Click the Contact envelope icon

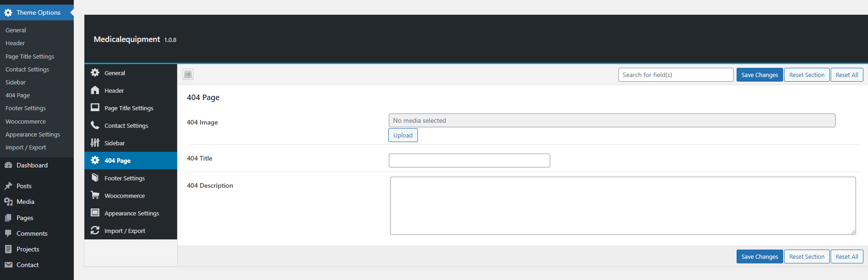pos(8,265)
